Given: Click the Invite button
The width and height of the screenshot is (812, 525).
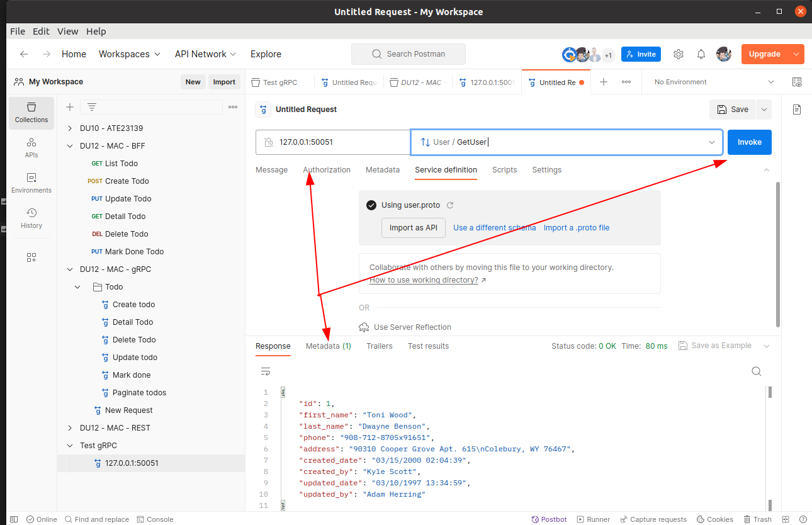Looking at the screenshot, I should tap(641, 54).
